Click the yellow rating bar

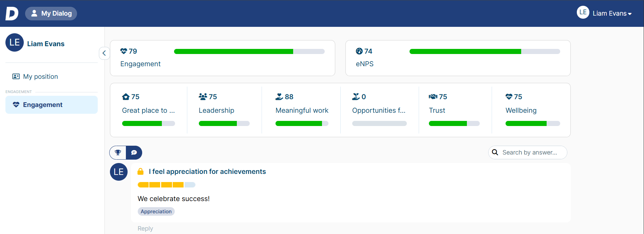(167, 185)
